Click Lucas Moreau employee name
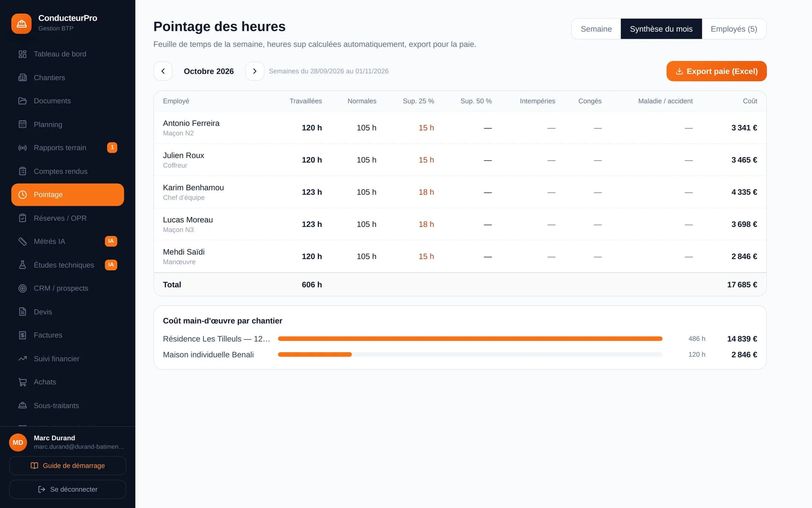The height and width of the screenshot is (508, 812). tap(188, 220)
